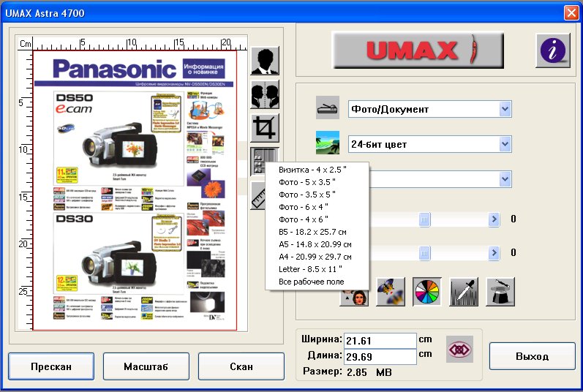Open the info button with letter i
Image resolution: width=583 pixels, height=392 pixels.
click(x=553, y=50)
